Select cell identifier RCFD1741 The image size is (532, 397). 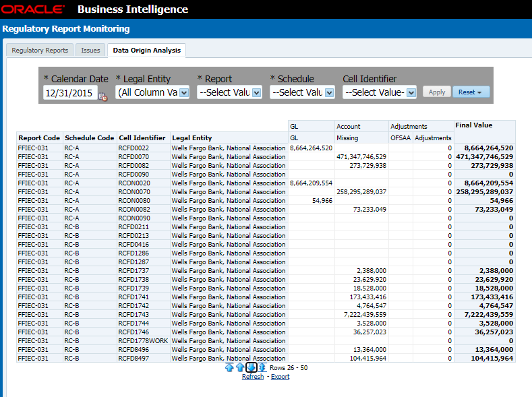[x=134, y=297]
